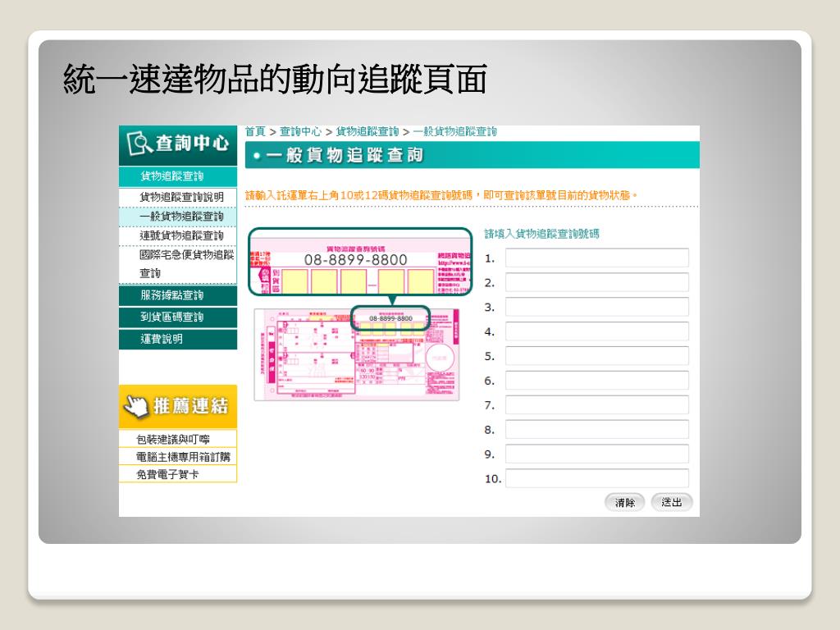Open 貨物追蹤查詢說明 sidebar item
Viewport: 840px width, 630px height.
[178, 197]
